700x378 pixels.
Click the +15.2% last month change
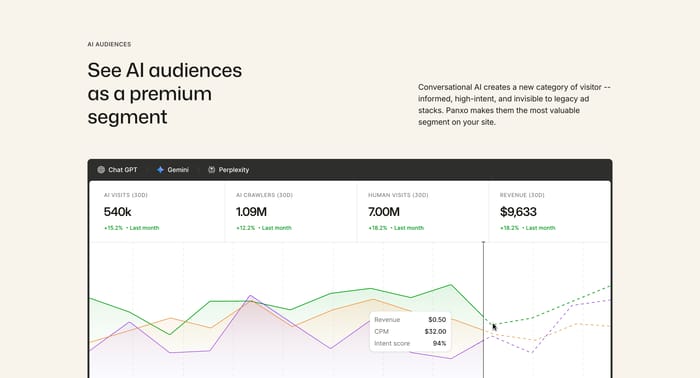[x=132, y=228]
